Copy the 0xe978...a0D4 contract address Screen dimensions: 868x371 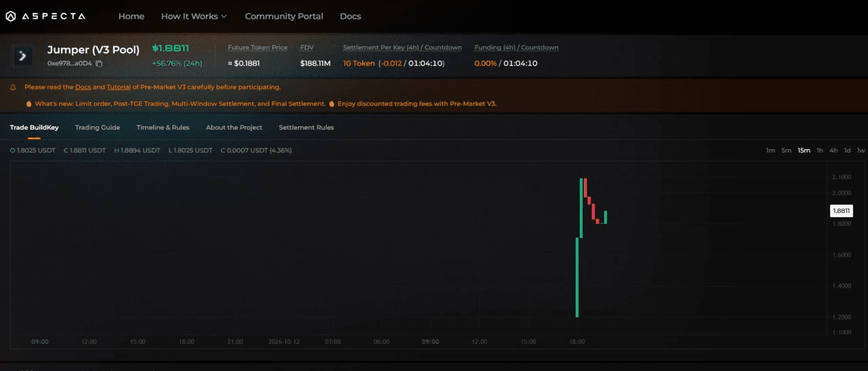coord(99,64)
